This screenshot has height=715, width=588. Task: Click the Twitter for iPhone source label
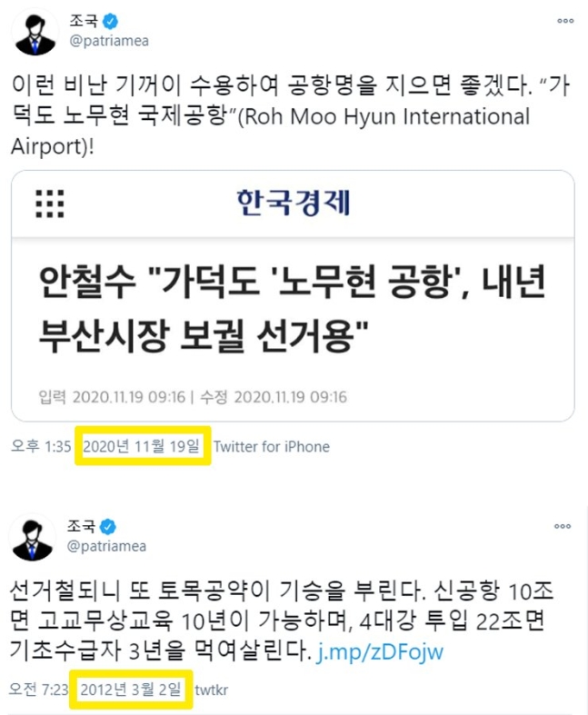pos(272,446)
